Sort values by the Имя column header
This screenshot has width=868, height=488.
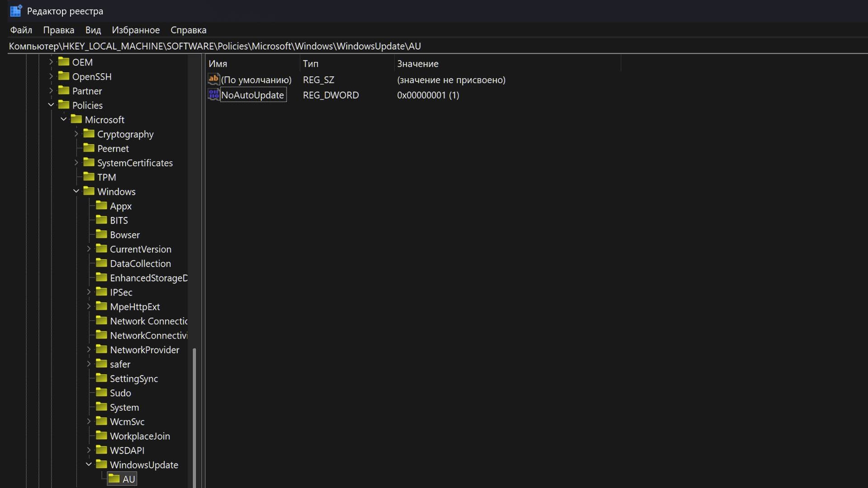click(x=253, y=64)
